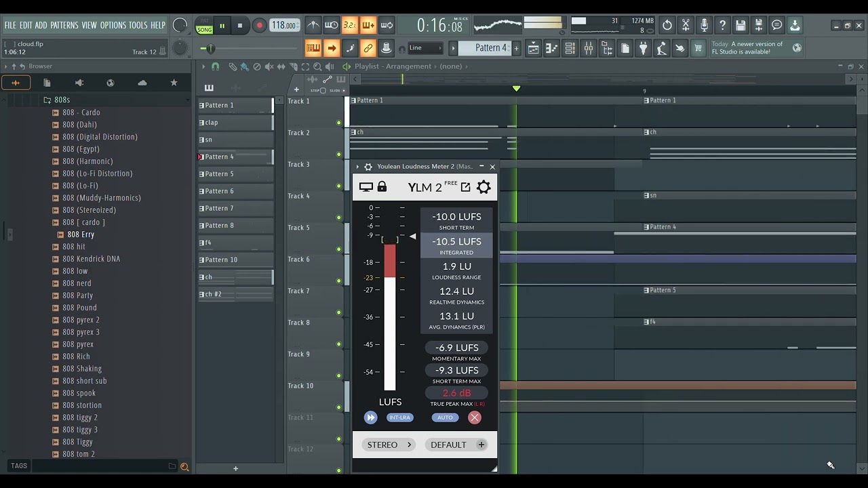868x488 pixels.
Task: Toggle INT-LRA button in Youlean meter
Action: (399, 418)
